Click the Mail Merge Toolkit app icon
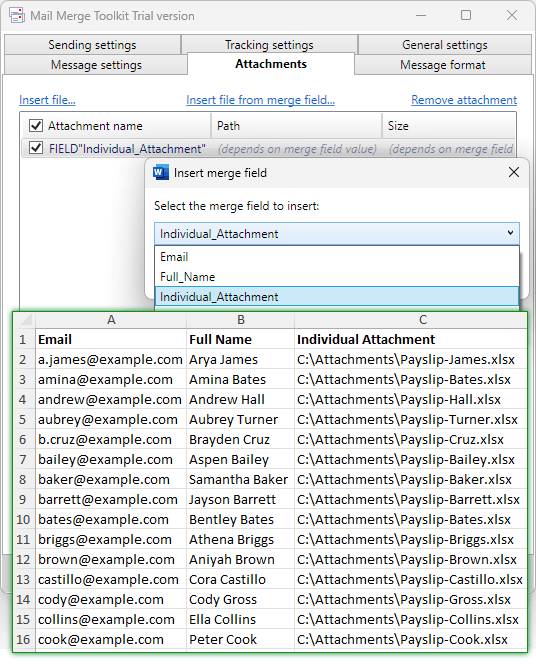This screenshot has height=664, width=536. pyautogui.click(x=17, y=16)
